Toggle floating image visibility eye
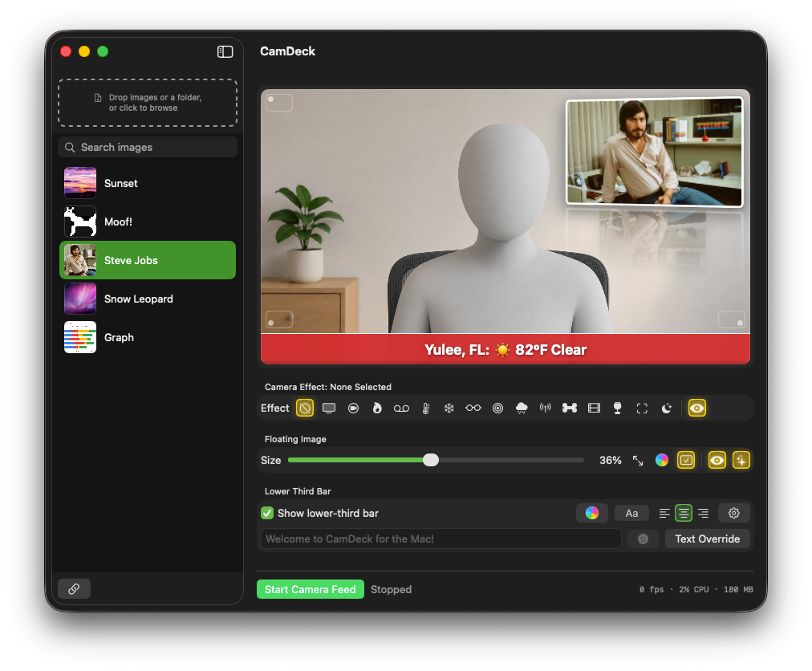The image size is (812, 671). [717, 460]
